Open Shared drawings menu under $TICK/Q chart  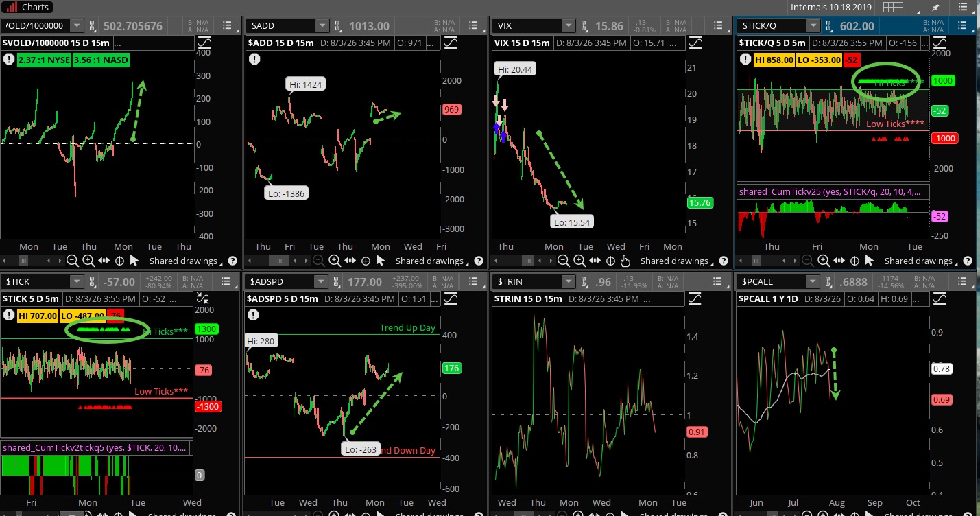(922, 261)
